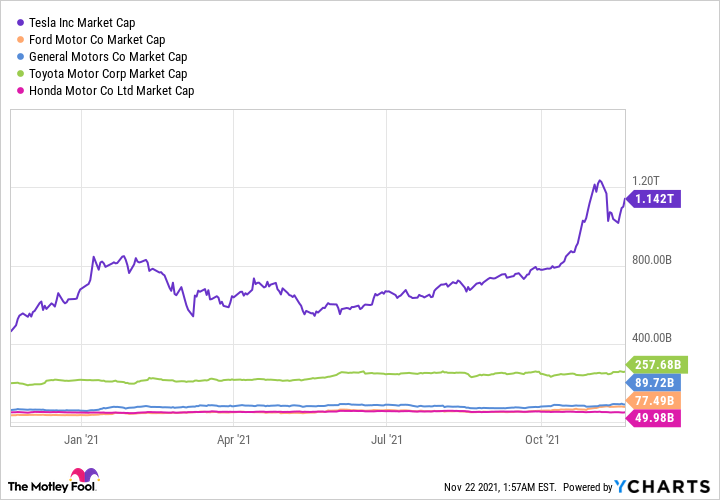Screen dimensions: 720x500
Task: Click the 77.49B Ford value tag
Action: coord(655,400)
